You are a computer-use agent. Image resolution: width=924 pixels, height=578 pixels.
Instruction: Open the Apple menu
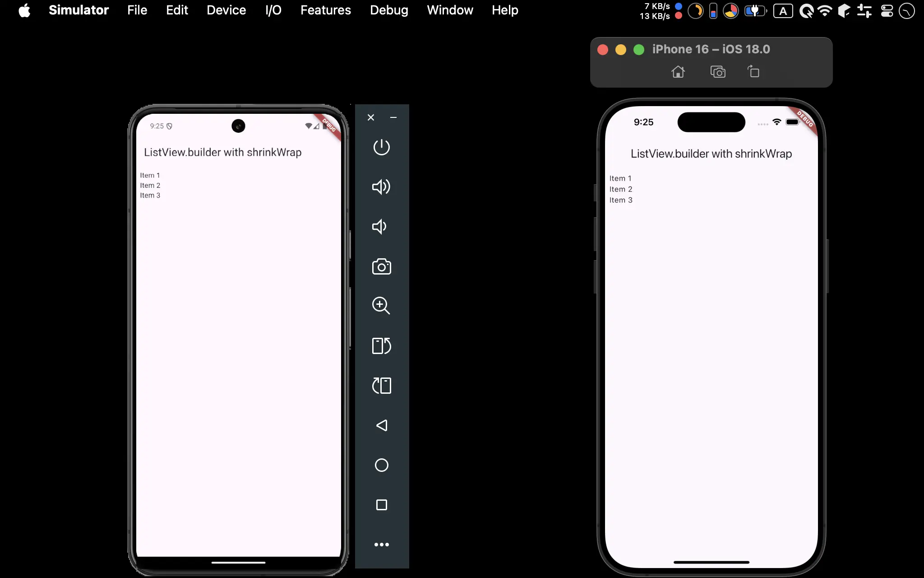[x=24, y=10]
